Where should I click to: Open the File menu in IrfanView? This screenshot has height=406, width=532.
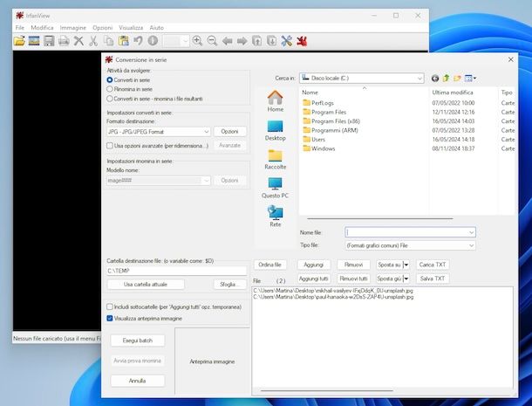click(20, 28)
